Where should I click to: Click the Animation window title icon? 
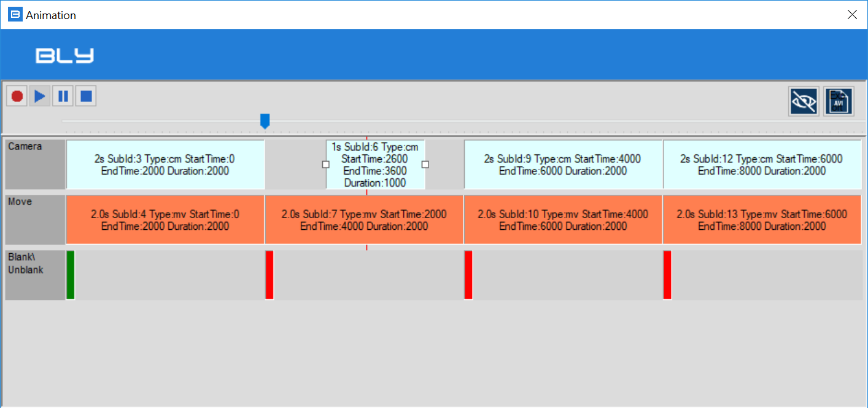pos(15,15)
